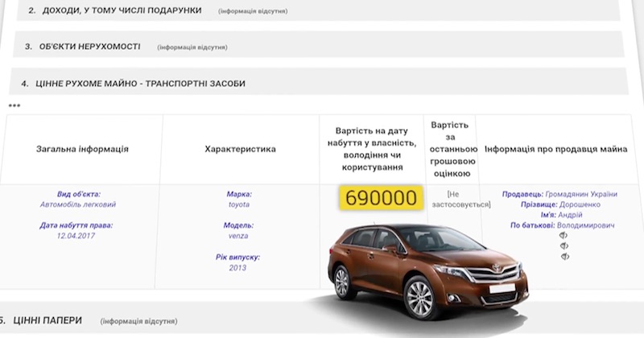Screen dimensions: 644x338
Task: Click the brown Toyota Venza car image
Action: click(427, 271)
